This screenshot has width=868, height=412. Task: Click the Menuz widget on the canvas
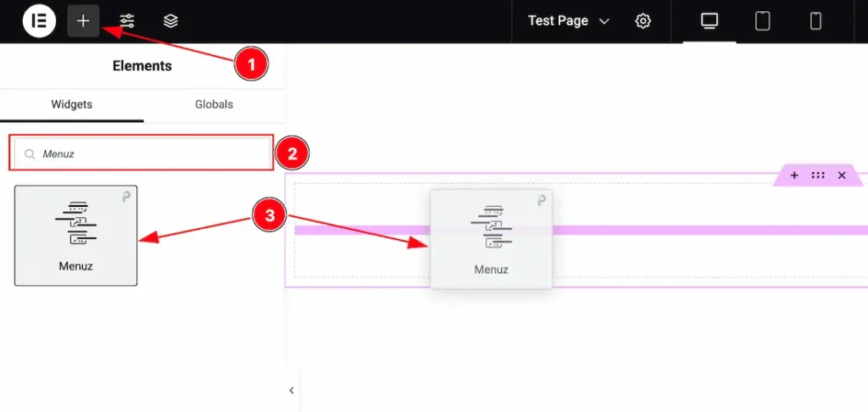click(491, 239)
